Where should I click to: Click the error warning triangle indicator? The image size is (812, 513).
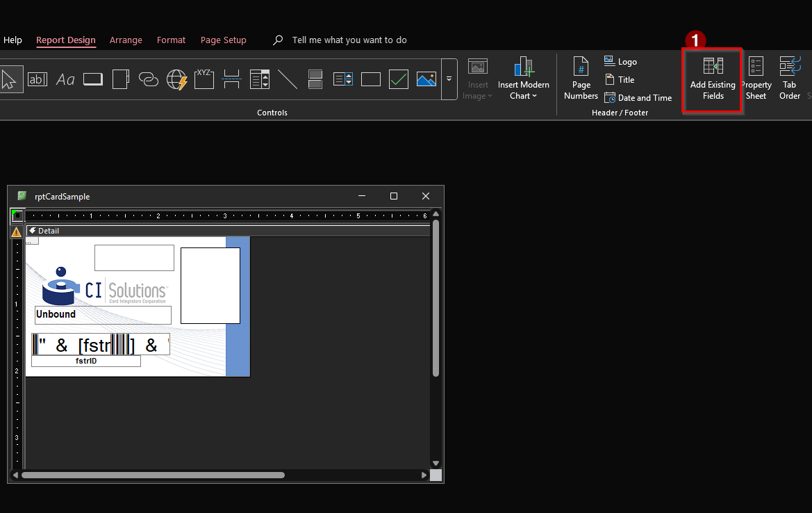click(x=16, y=232)
